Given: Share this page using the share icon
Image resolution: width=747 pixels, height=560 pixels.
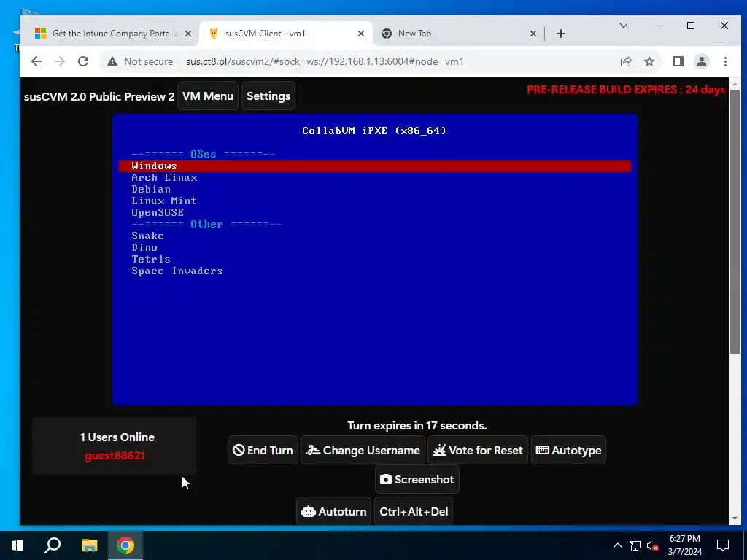Looking at the screenshot, I should pyautogui.click(x=626, y=61).
